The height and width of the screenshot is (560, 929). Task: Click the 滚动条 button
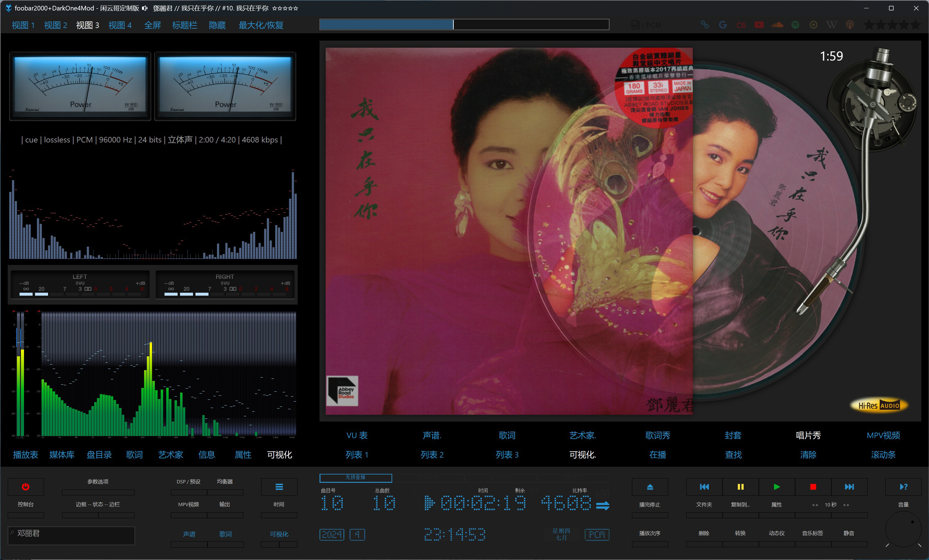pyautogui.click(x=883, y=454)
